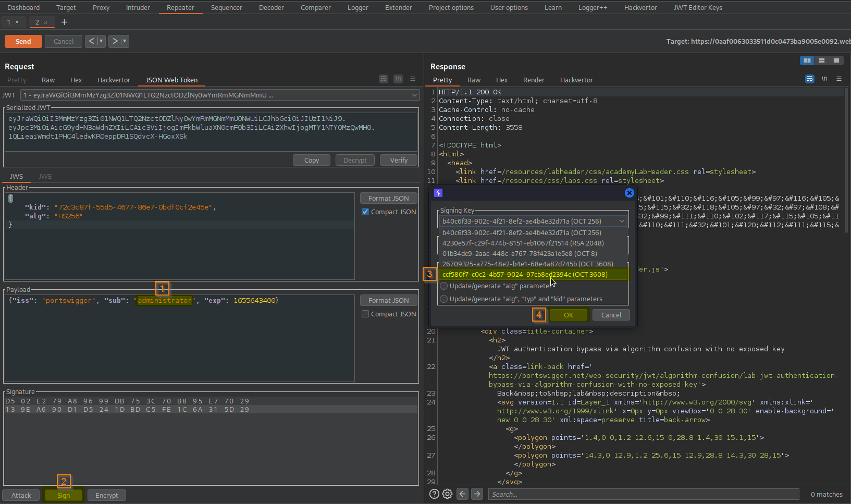
Task: Switch request view to Raw tab
Action: coord(48,80)
